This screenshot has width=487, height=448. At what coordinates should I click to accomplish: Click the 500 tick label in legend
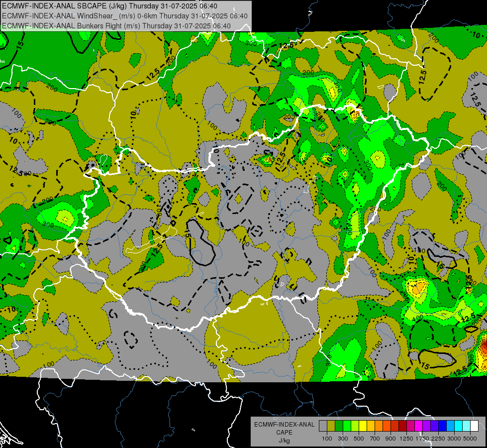pyautogui.click(x=359, y=439)
